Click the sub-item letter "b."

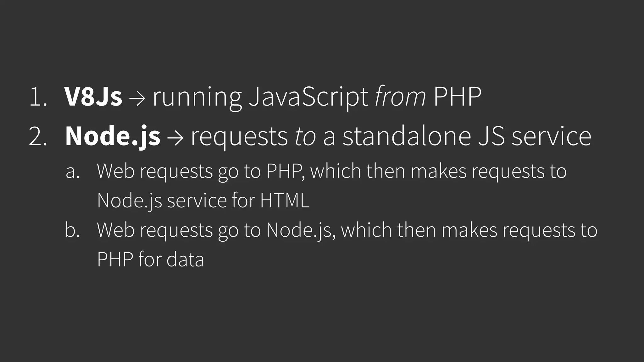73,230
